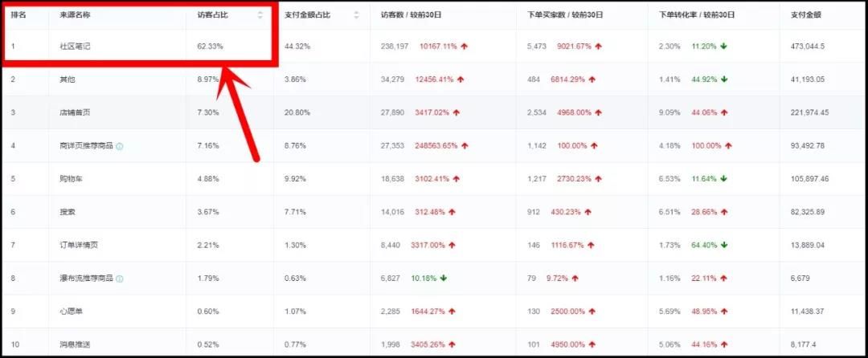The image size is (868, 358).
Task: Click the buyer growth value 2730.23%
Action: [574, 179]
